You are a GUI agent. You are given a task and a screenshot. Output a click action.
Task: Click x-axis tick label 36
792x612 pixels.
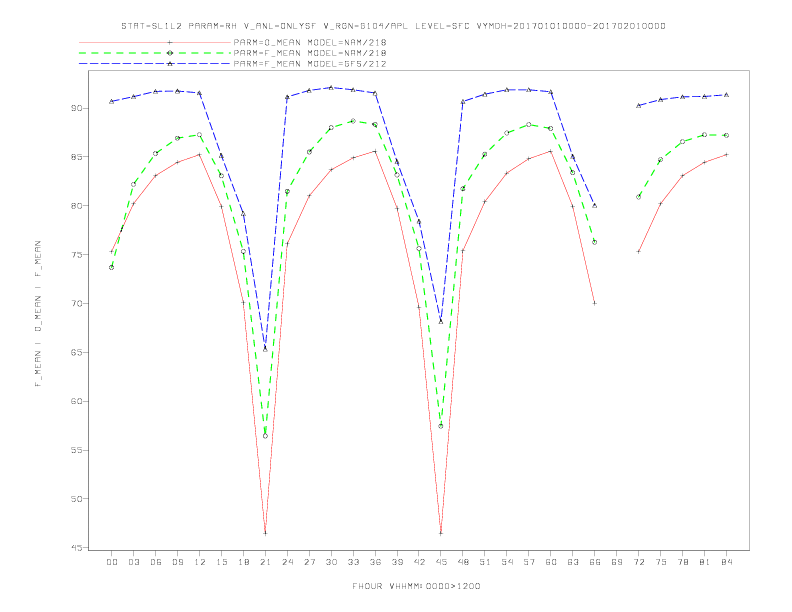click(375, 562)
